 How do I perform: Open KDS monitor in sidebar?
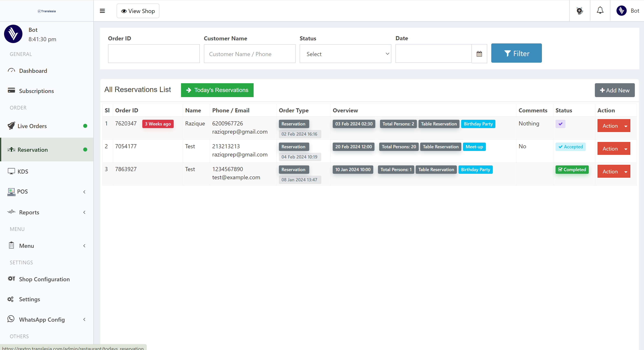[23, 171]
